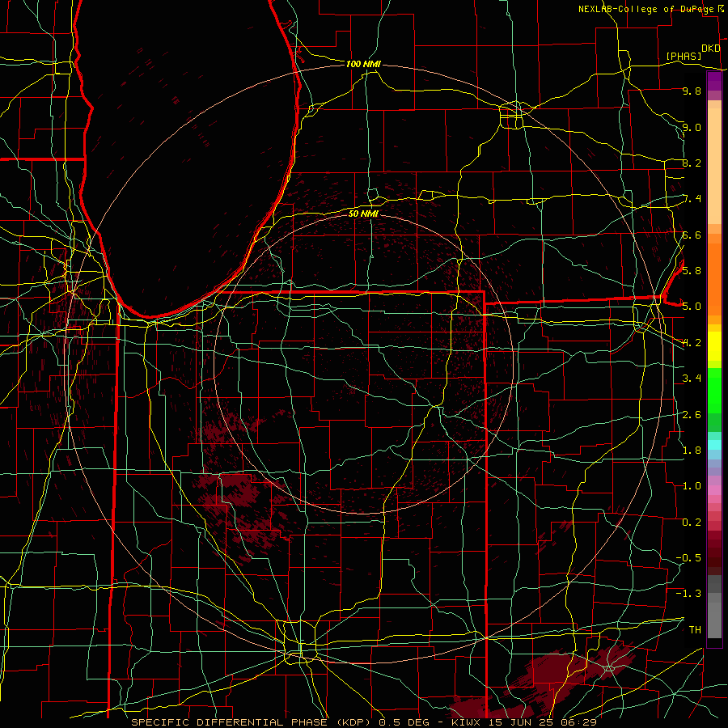Click the bright green band of the color bar
The image size is (728, 728).
click(714, 390)
